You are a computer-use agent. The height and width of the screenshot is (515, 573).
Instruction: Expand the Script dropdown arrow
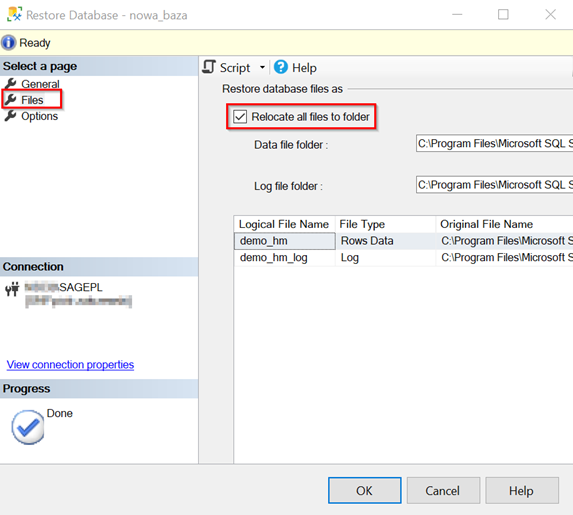pyautogui.click(x=262, y=67)
